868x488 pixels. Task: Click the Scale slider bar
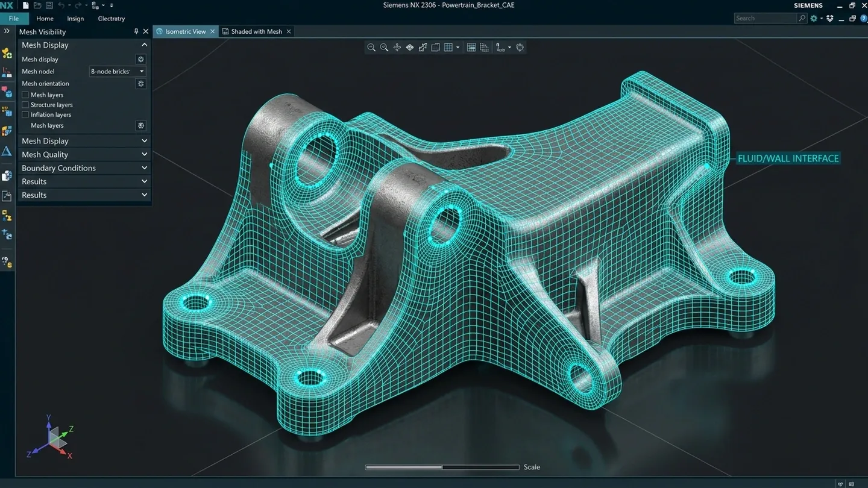coord(442,467)
